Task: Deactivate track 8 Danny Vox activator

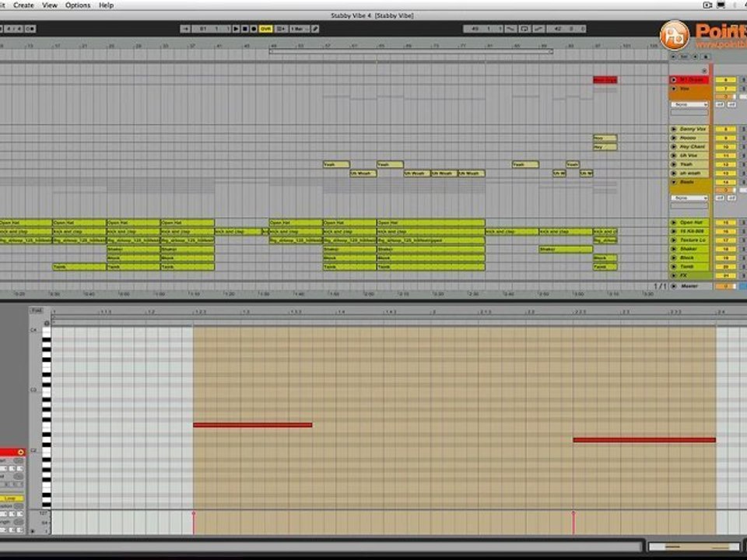Action: [725, 129]
